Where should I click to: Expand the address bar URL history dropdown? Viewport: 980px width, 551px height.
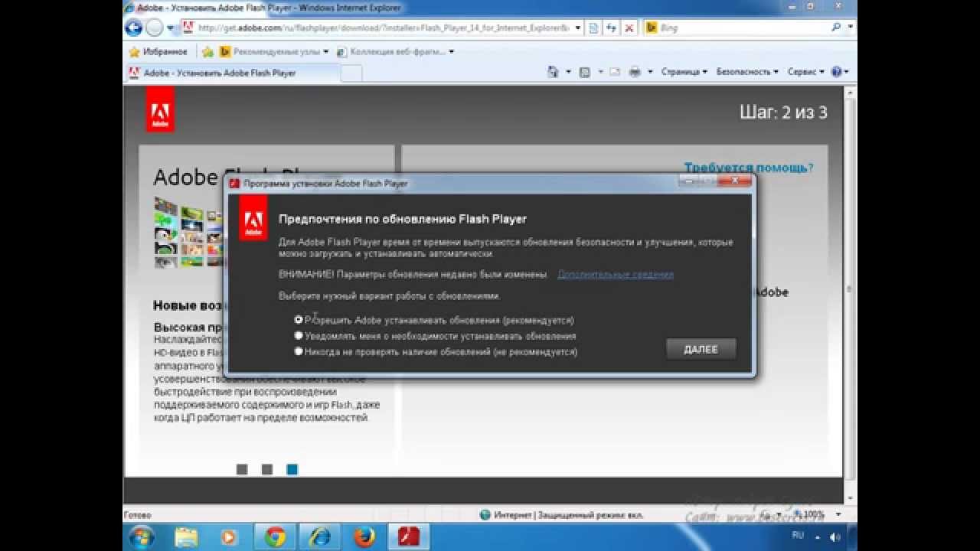click(x=578, y=28)
